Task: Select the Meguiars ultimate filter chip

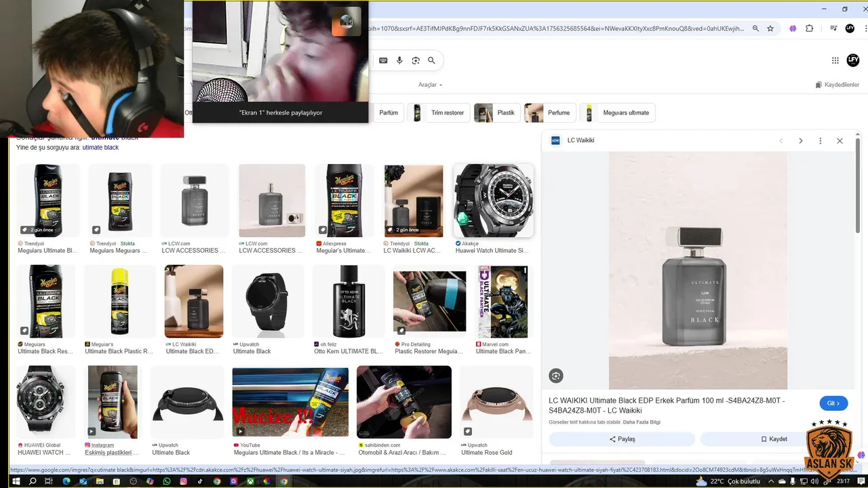Action: pyautogui.click(x=618, y=113)
